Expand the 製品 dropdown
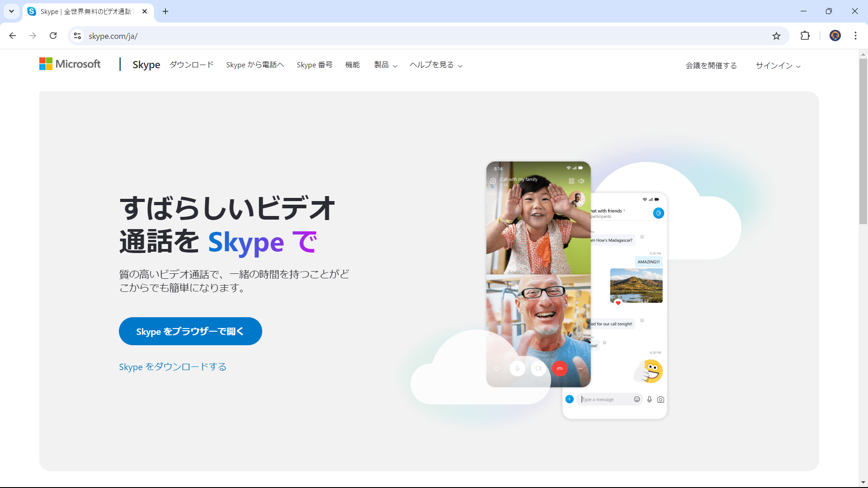 coord(386,65)
